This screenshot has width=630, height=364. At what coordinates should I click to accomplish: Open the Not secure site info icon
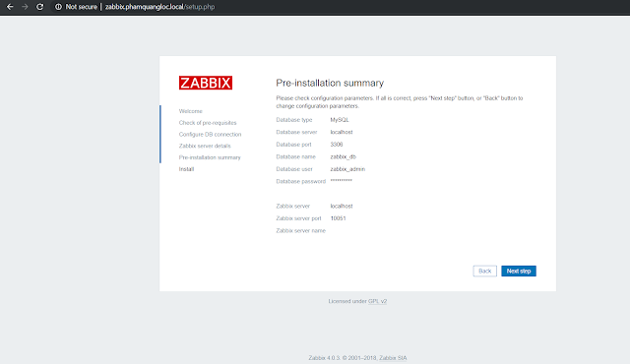[x=59, y=7]
